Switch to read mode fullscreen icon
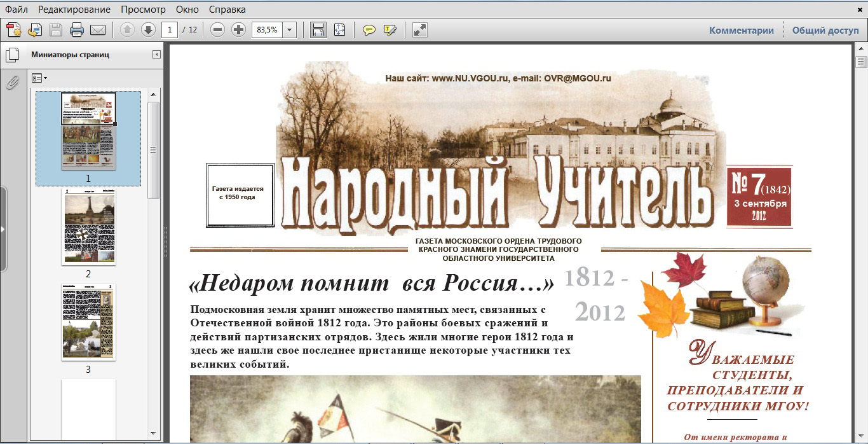Image resolution: width=868 pixels, height=444 pixels. click(x=419, y=30)
